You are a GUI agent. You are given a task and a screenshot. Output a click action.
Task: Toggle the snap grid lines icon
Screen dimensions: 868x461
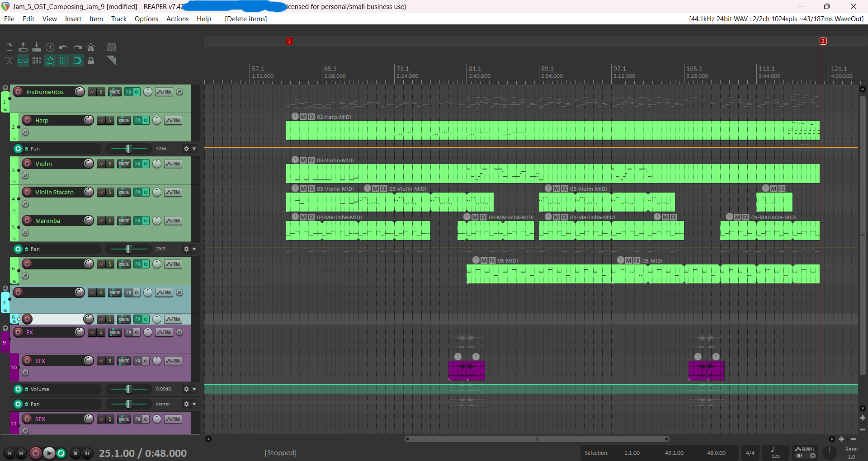(x=64, y=61)
